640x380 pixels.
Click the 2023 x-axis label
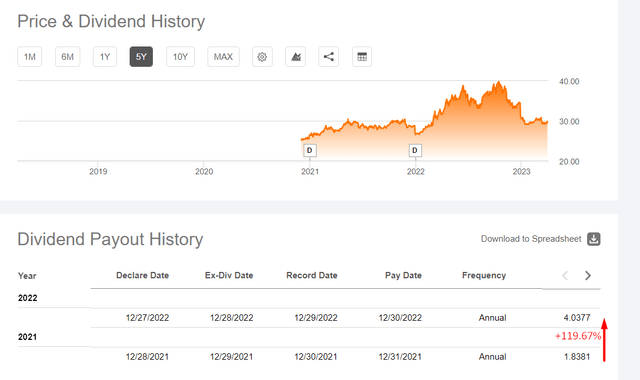click(x=521, y=172)
